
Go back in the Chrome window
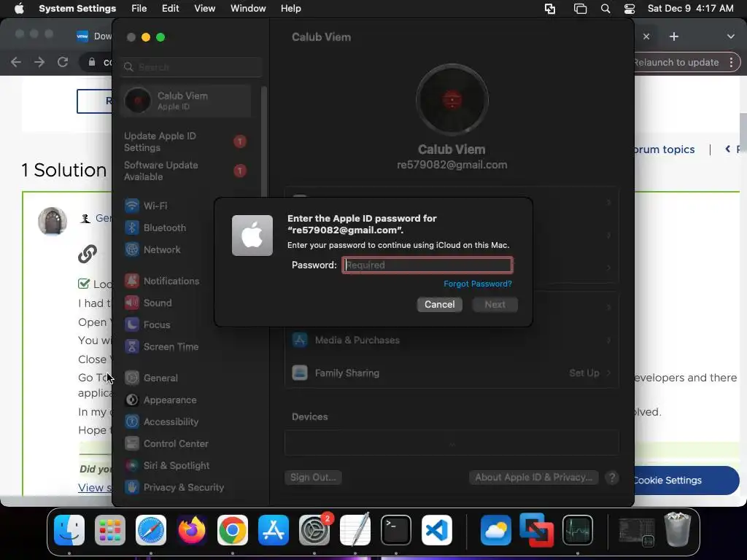[16, 62]
